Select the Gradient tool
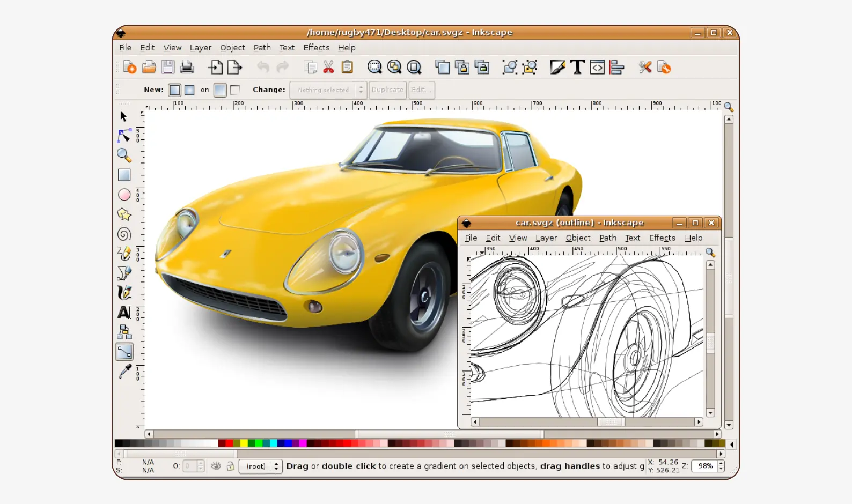 tap(124, 352)
